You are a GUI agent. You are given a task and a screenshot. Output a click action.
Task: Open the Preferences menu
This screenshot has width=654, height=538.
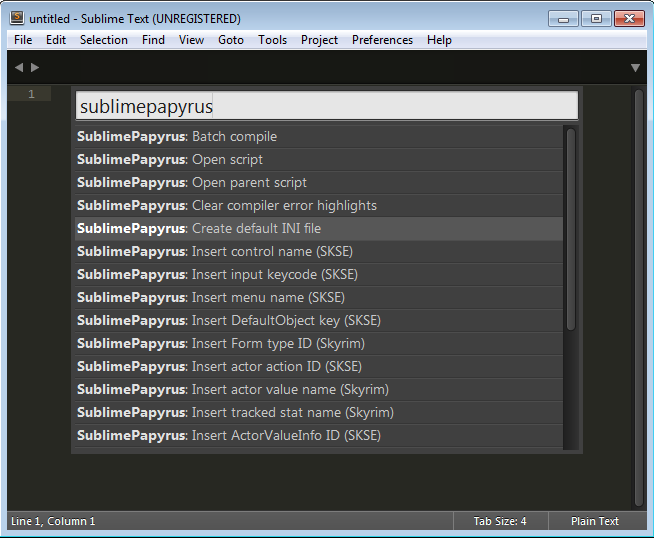[382, 40]
